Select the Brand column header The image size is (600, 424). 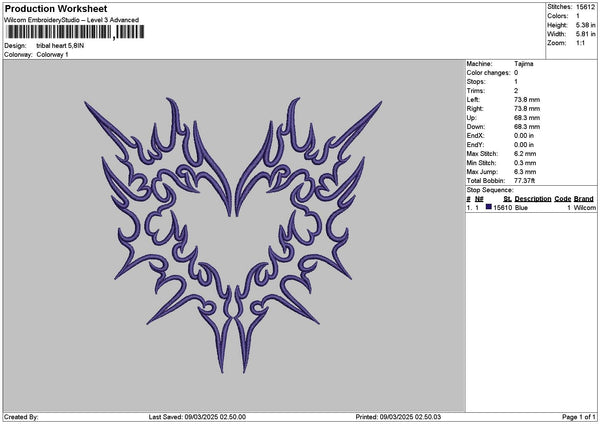point(584,199)
